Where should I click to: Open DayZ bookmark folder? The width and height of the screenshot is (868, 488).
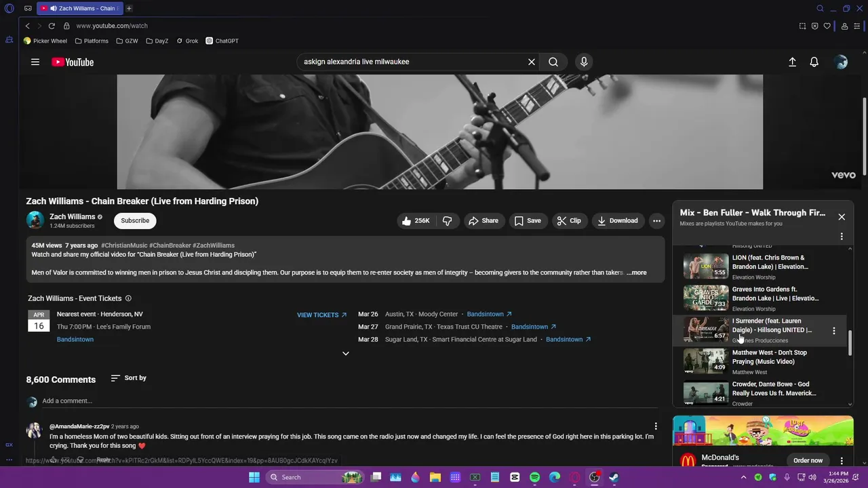click(x=157, y=41)
